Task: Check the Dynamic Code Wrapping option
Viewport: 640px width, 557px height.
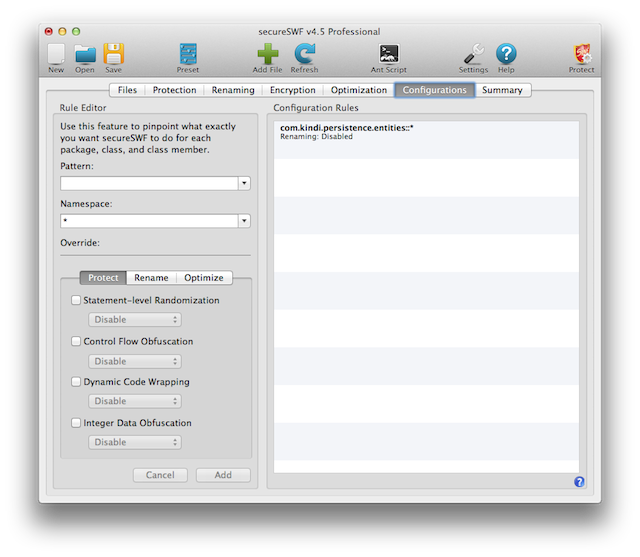Action: pyautogui.click(x=76, y=382)
